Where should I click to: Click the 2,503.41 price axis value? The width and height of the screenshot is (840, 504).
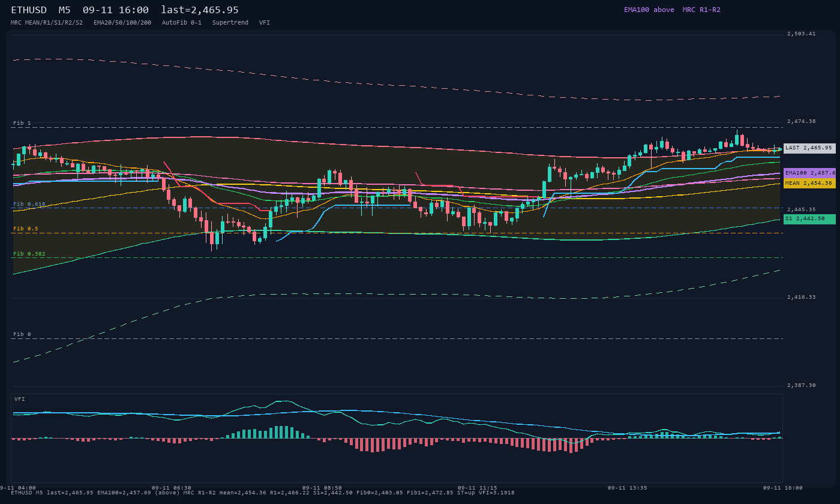pyautogui.click(x=802, y=34)
